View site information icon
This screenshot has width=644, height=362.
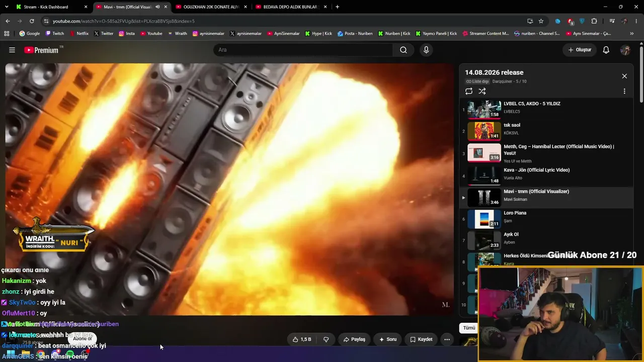pyautogui.click(x=46, y=21)
